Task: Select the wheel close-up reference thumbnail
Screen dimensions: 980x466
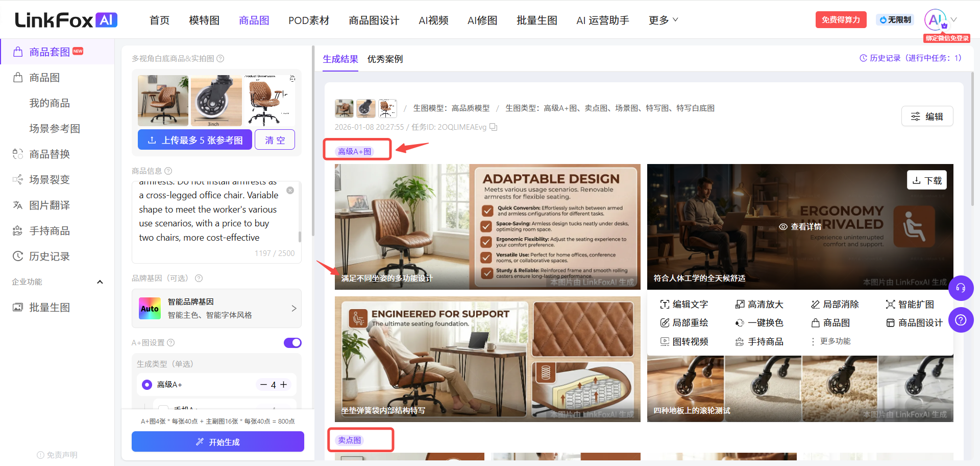Action: [216, 101]
